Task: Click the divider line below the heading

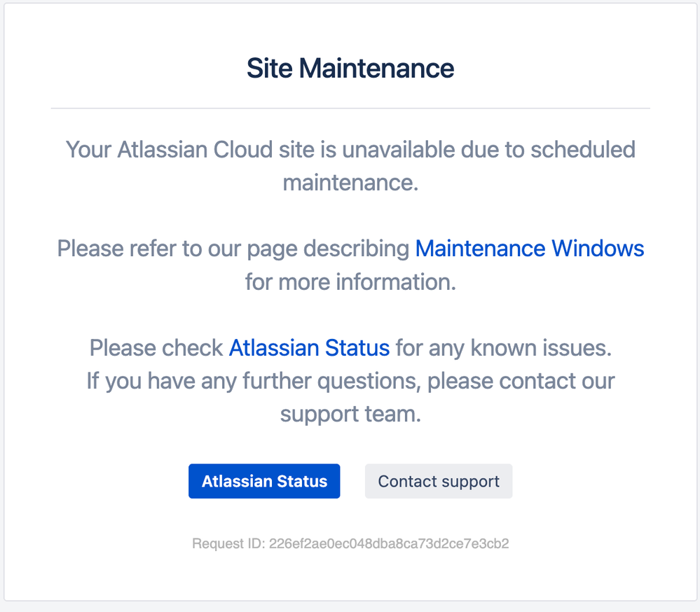Action: pos(350,109)
